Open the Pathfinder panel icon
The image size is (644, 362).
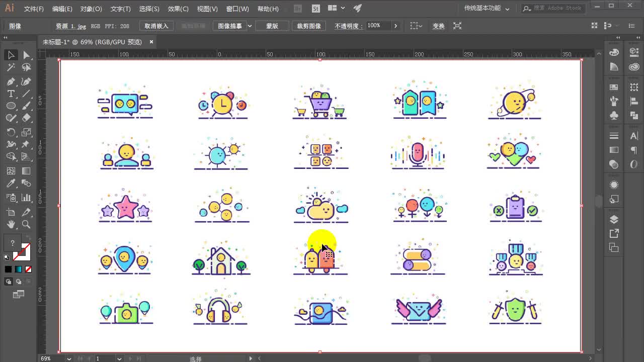633,115
